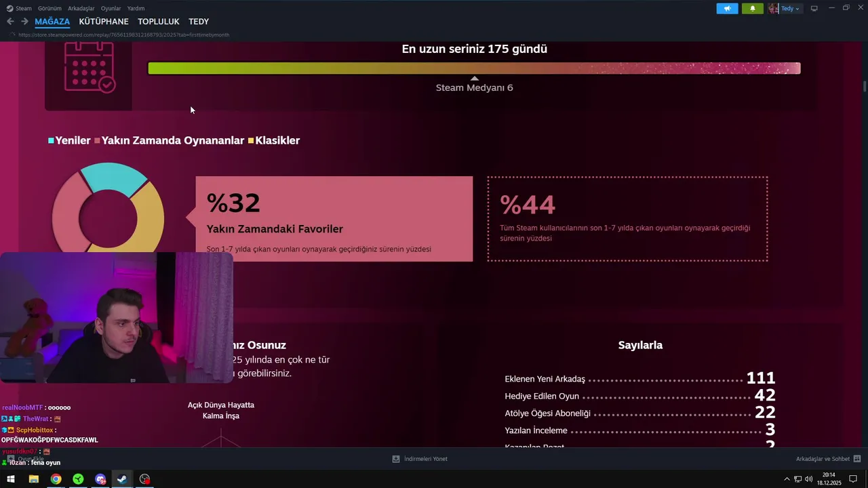The width and height of the screenshot is (868, 488).
Task: Enter Big Picture mode via monitor icon
Action: tap(814, 8)
